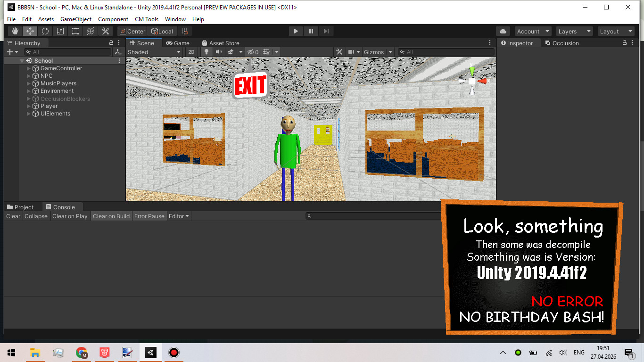Image resolution: width=644 pixels, height=362 pixels.
Task: Toggle pivot mode Center button
Action: [x=132, y=31]
